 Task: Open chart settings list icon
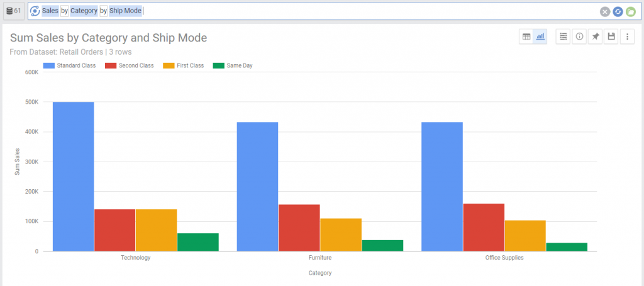pos(563,36)
